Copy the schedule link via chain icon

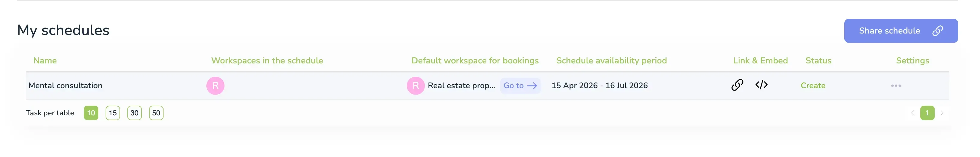point(737,85)
